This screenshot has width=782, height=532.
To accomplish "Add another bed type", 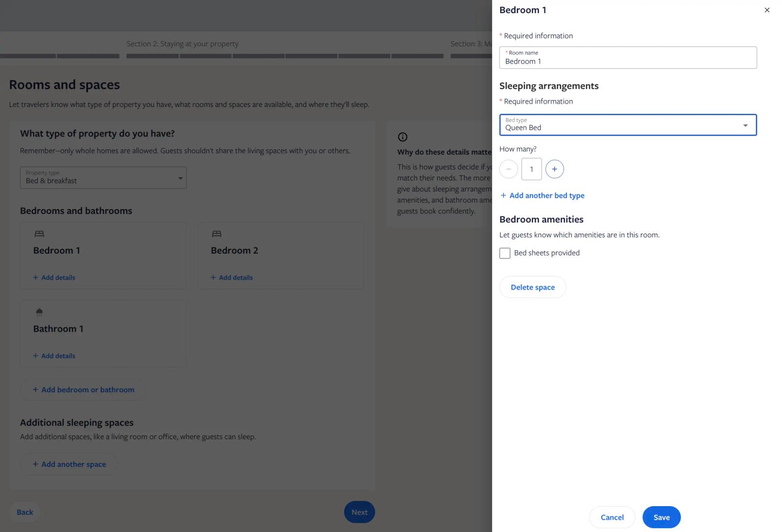I will [x=543, y=195].
